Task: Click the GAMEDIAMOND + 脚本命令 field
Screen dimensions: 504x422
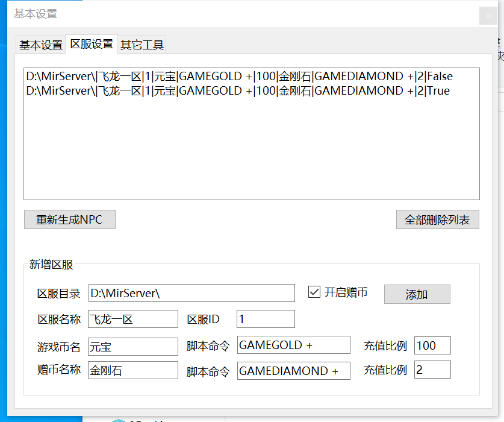Action: pyautogui.click(x=293, y=370)
